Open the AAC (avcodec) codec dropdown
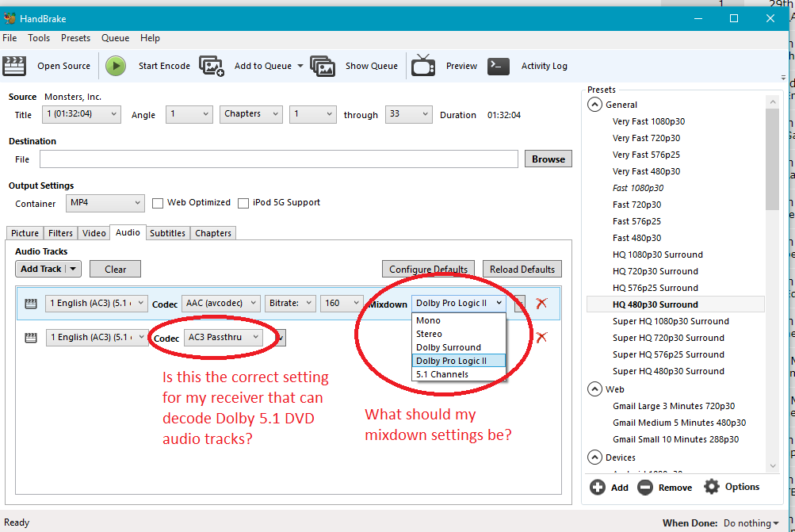This screenshot has width=795, height=532. pos(221,304)
